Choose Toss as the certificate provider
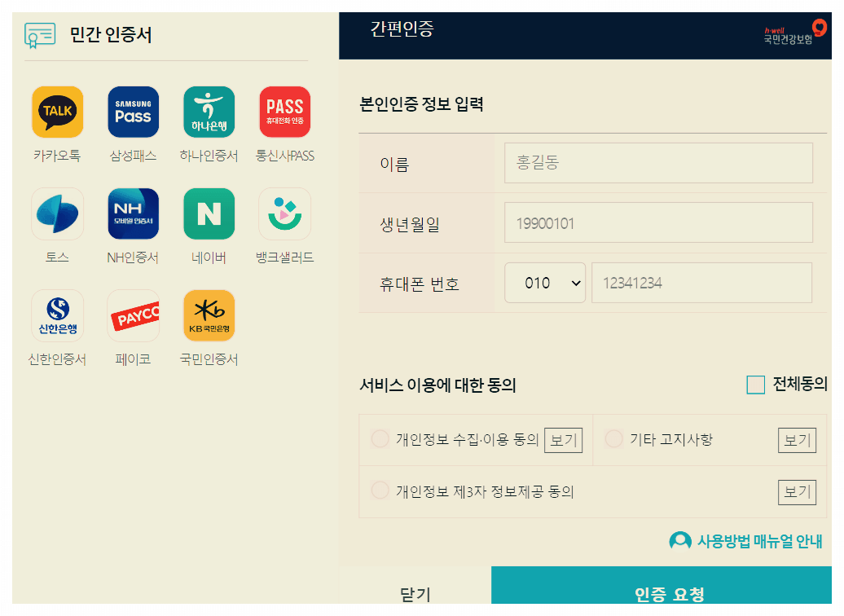The width and height of the screenshot is (844, 616). coord(56,213)
